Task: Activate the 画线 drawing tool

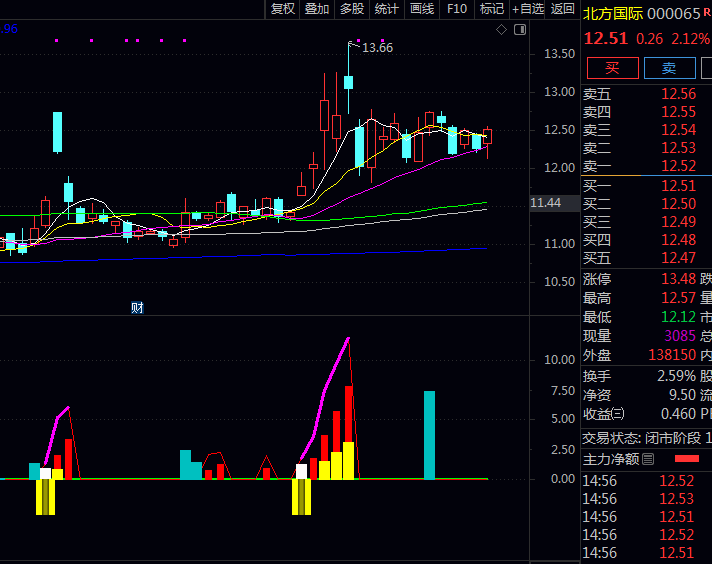Action: tap(422, 9)
